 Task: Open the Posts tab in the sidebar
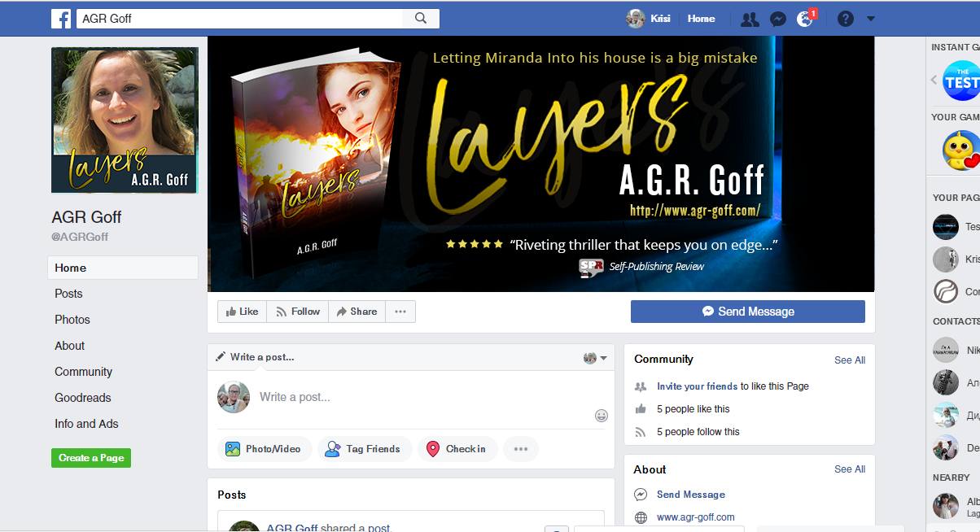68,294
